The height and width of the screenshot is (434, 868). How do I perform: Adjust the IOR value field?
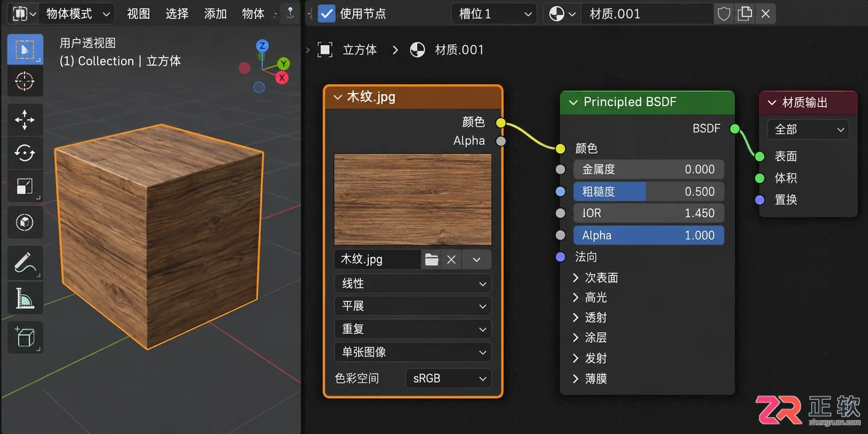pos(649,213)
